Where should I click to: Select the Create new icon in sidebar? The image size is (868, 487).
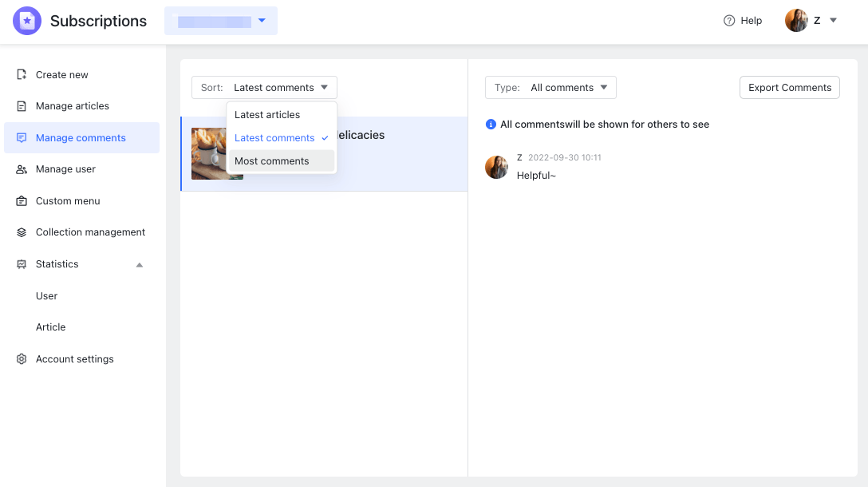point(21,74)
